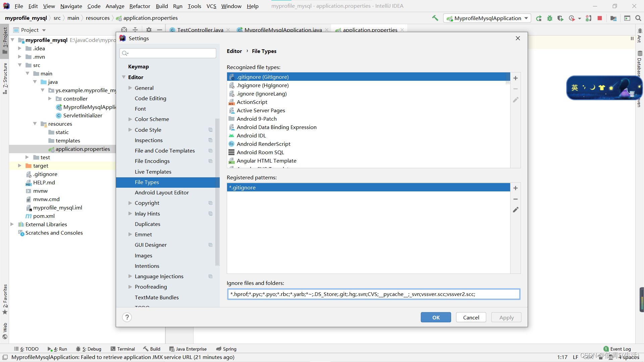Viewport: 644px width, 362px height.
Task: Add a new recognized file type
Action: (x=516, y=78)
